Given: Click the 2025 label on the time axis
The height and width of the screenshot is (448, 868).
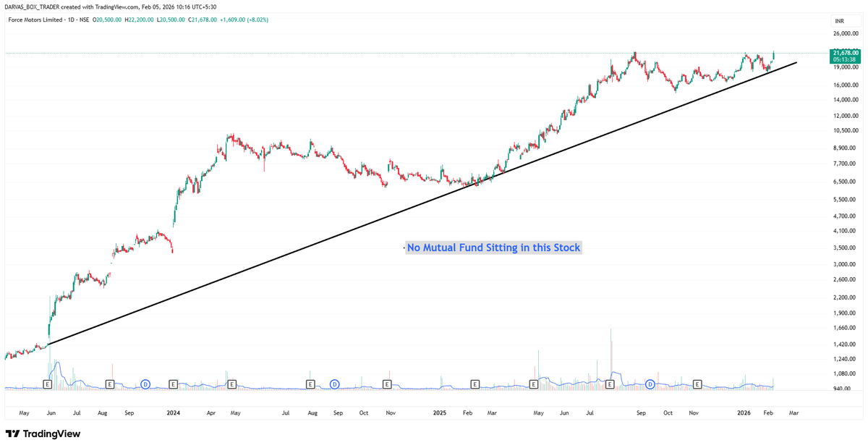Looking at the screenshot, I should [x=441, y=413].
